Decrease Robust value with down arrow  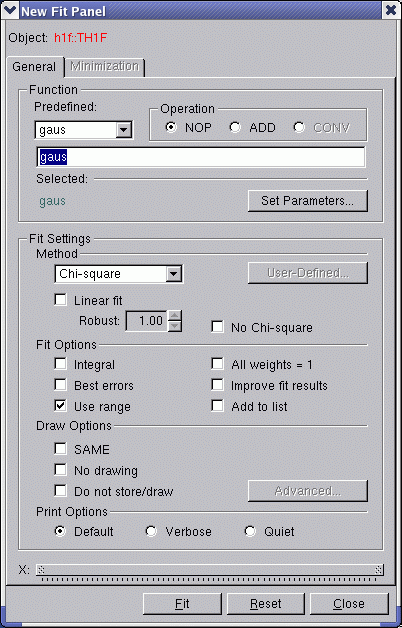pyautogui.click(x=175, y=326)
